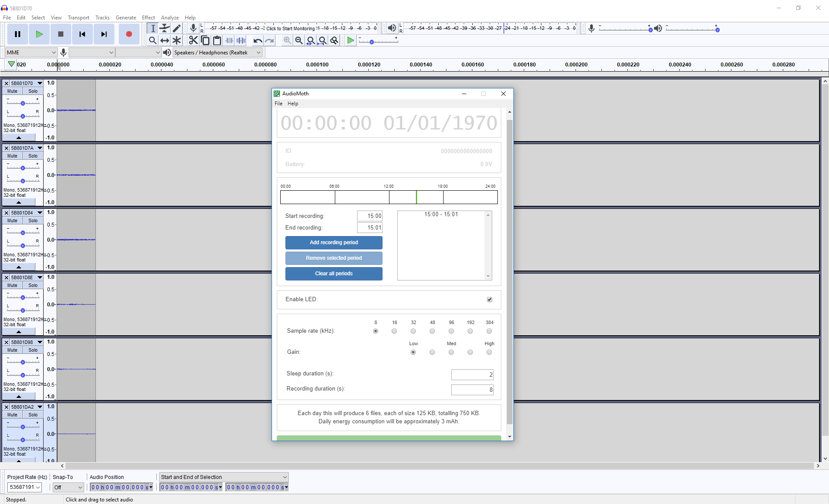Skip to start of the track
Viewport: 829px width, 504px height.
point(82,34)
